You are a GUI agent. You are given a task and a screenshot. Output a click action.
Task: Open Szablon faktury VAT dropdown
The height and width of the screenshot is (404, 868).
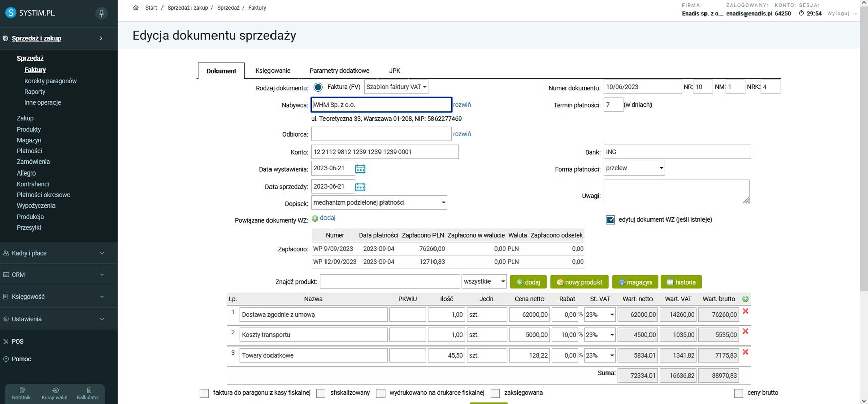(x=397, y=87)
